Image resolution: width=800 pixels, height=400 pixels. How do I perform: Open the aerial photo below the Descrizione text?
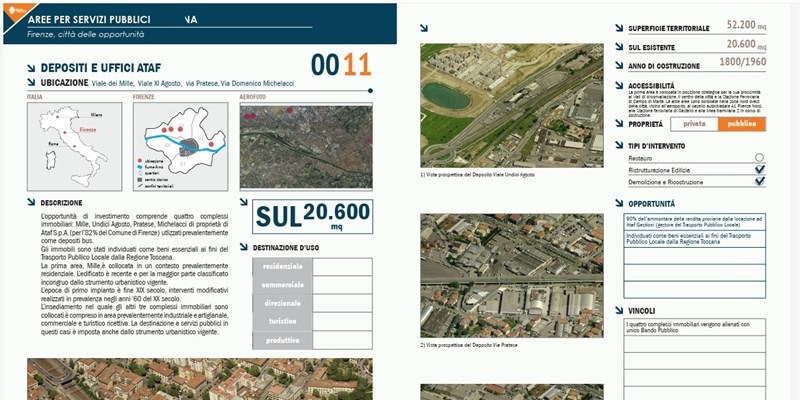click(199, 379)
